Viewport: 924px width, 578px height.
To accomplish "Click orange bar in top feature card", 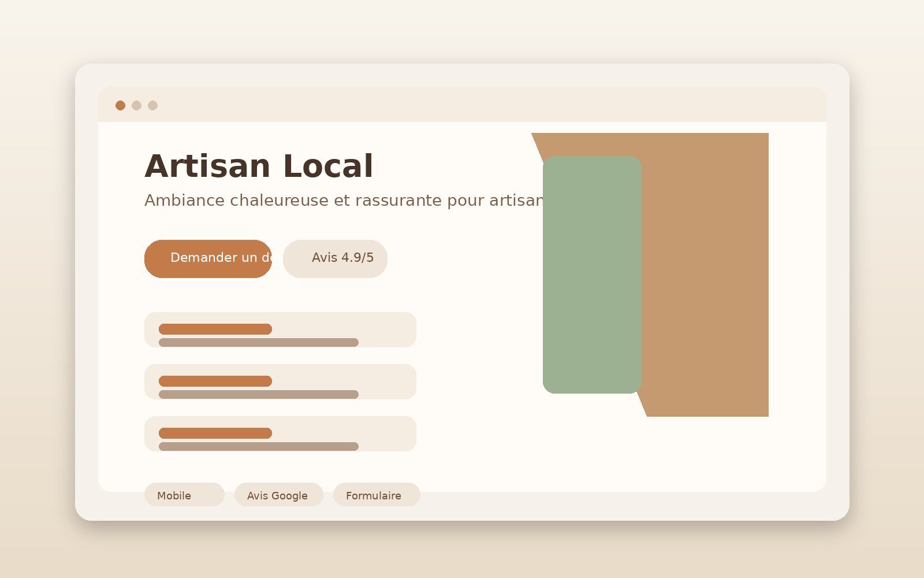I will tap(215, 329).
